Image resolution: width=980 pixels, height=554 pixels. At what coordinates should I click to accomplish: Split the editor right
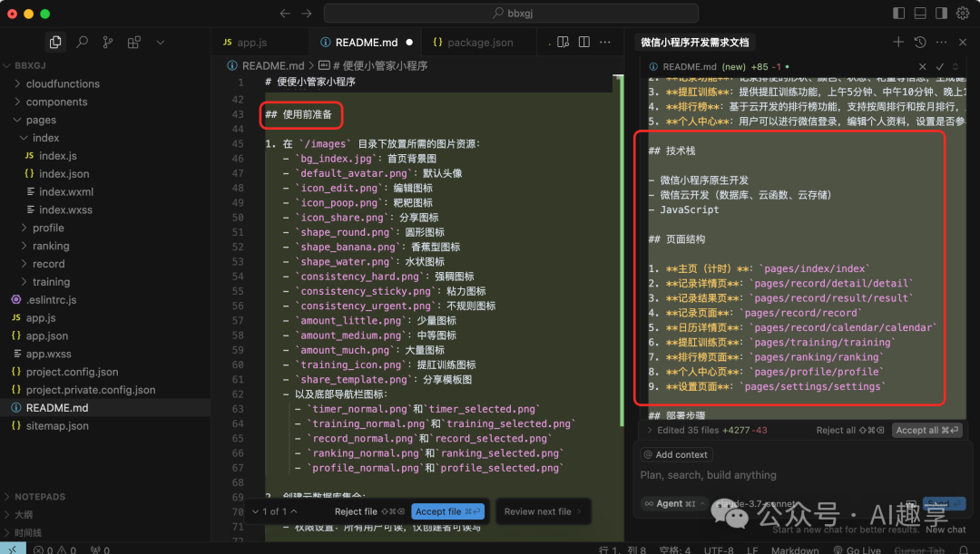click(x=583, y=42)
